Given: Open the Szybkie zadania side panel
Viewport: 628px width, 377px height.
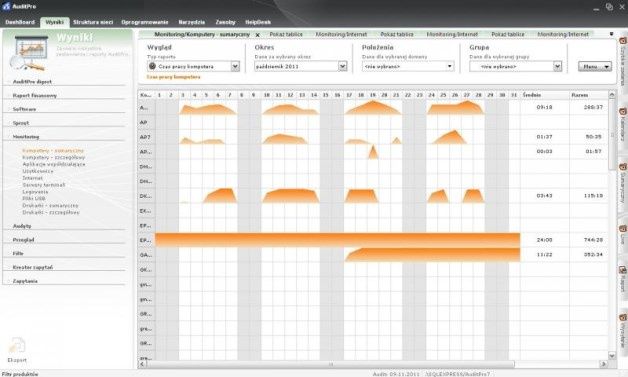Looking at the screenshot, I should pyautogui.click(x=623, y=61).
